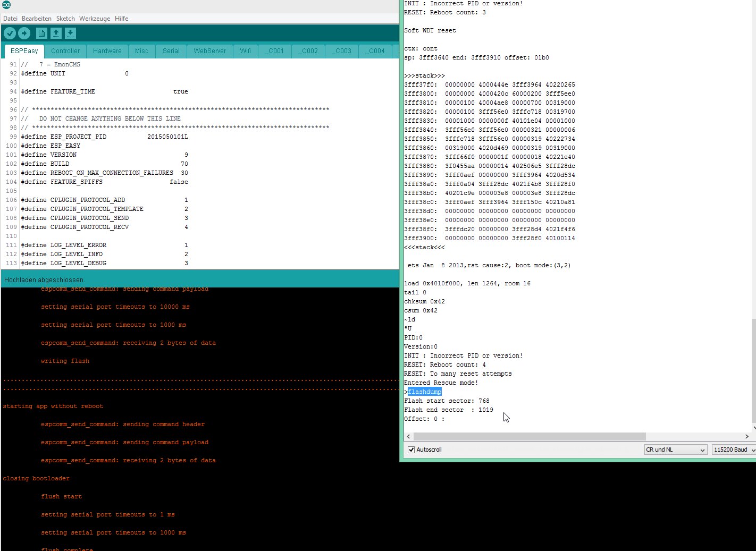Click the highlighted 'flashdump' text
Image resolution: width=756 pixels, height=551 pixels.
(425, 392)
